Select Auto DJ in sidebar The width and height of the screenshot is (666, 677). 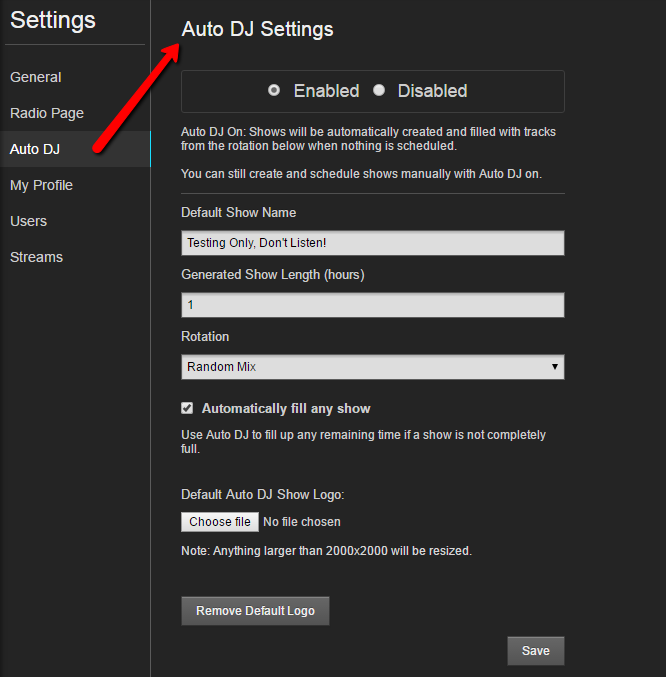coord(35,149)
